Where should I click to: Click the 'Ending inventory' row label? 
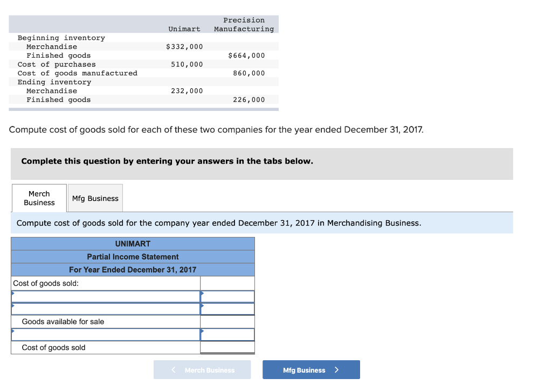54,82
